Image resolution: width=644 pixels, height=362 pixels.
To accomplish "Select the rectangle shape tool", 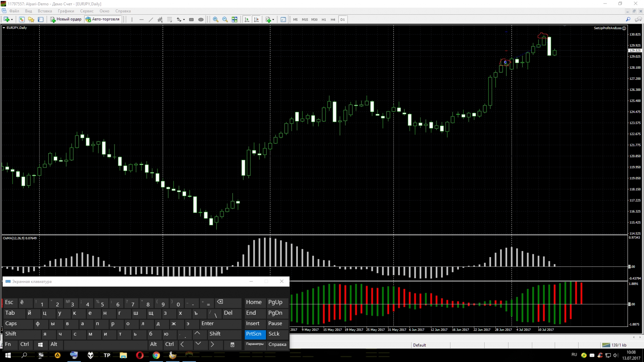I will [191, 20].
